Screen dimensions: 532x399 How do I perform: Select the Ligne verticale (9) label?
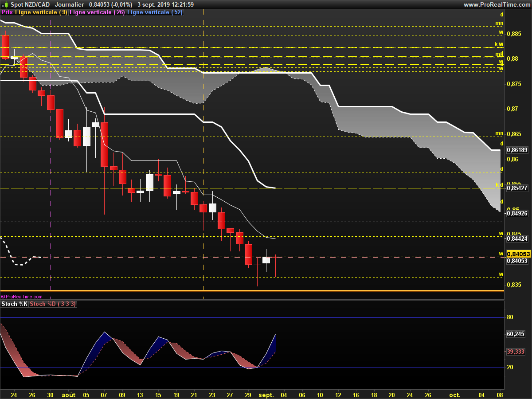(x=41, y=12)
